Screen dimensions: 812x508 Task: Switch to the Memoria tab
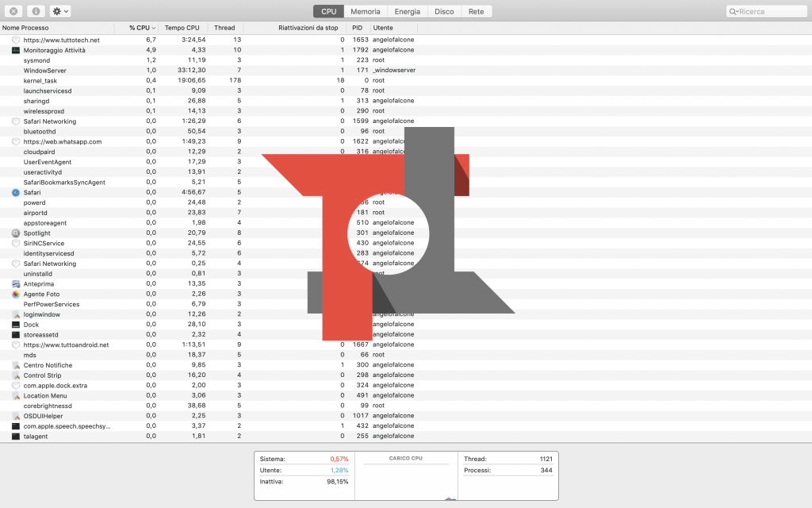(x=365, y=12)
